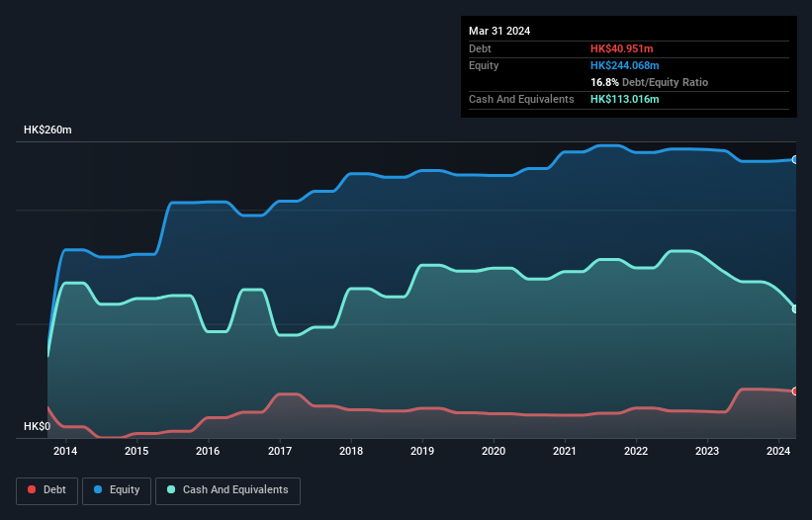Click the 2020 x-axis label

click(x=494, y=451)
